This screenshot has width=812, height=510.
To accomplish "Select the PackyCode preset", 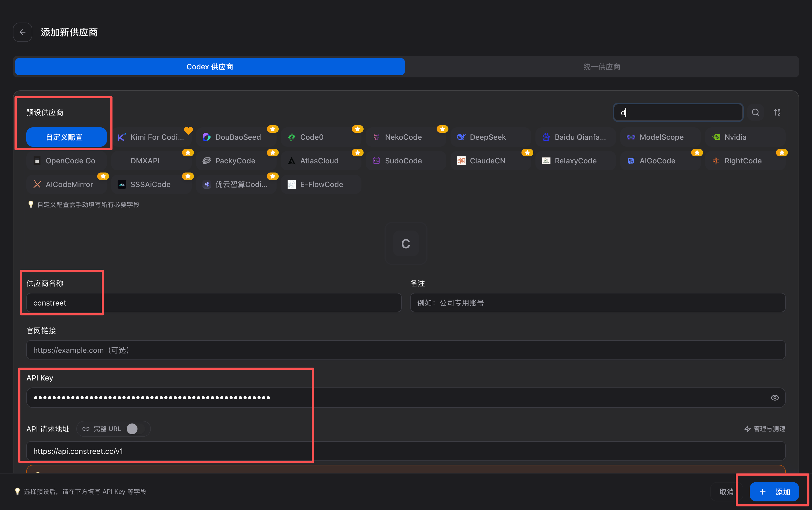I will coord(236,161).
